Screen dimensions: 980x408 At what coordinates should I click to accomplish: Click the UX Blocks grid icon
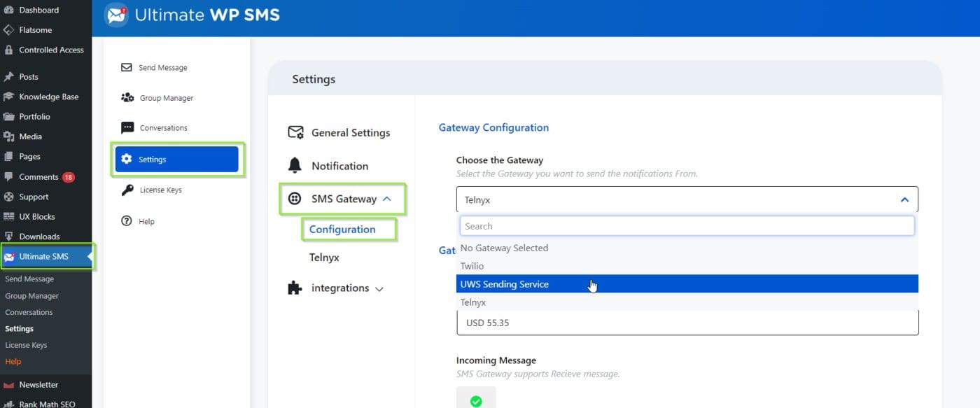coord(8,217)
